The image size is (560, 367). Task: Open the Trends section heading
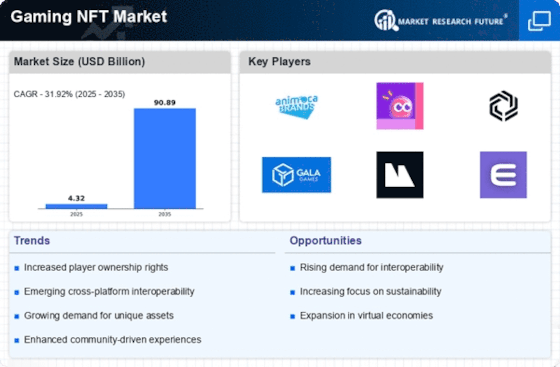pyautogui.click(x=32, y=241)
